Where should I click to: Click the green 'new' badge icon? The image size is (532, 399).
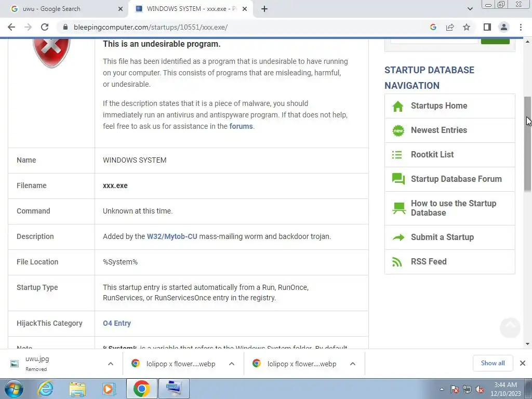[398, 130]
